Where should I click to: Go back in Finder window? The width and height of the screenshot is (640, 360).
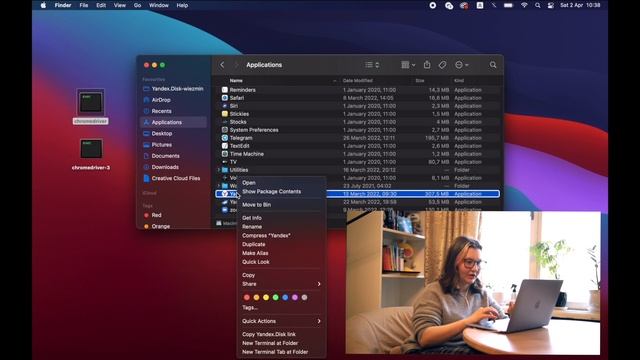click(x=222, y=65)
